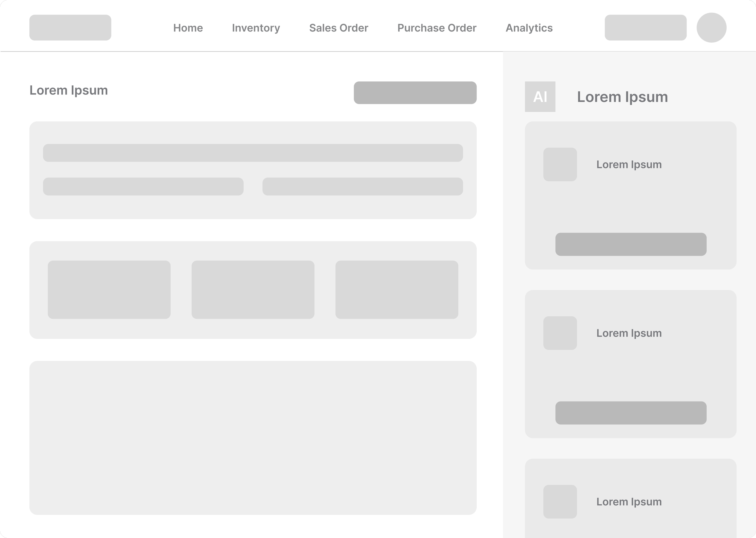Navigate to Purchase Order
This screenshot has width=756, height=538.
point(437,28)
